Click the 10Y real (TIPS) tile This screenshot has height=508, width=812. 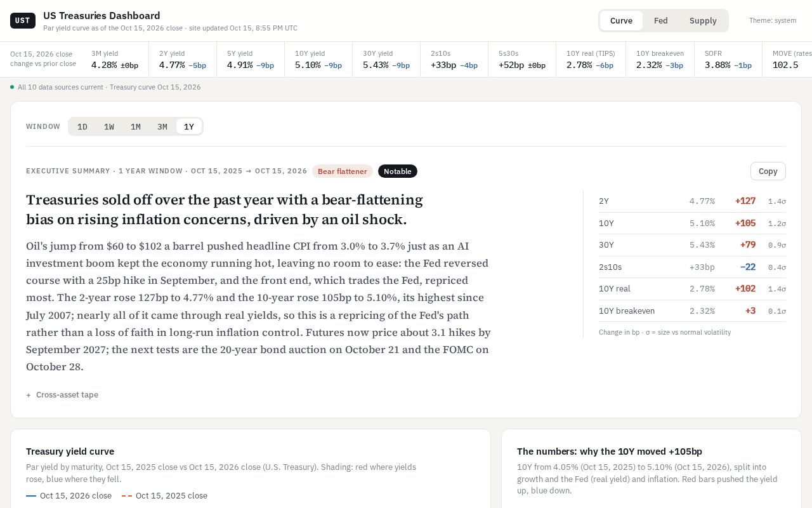tap(591, 59)
